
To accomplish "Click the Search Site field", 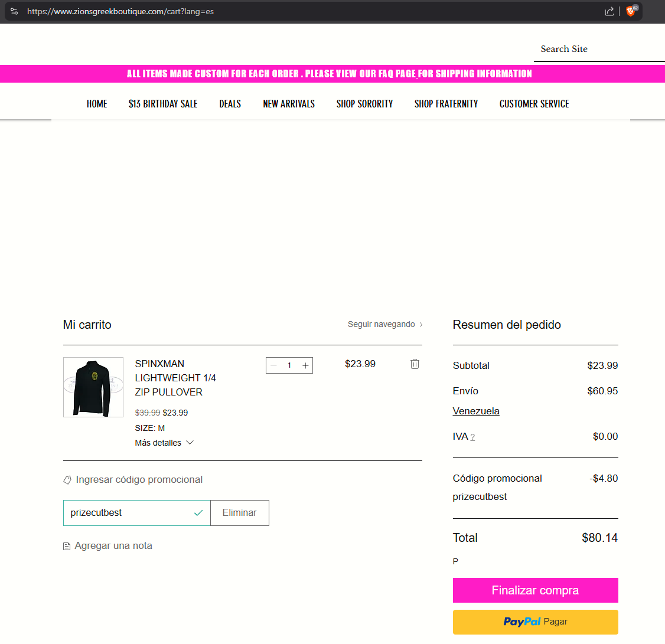I will (x=599, y=49).
